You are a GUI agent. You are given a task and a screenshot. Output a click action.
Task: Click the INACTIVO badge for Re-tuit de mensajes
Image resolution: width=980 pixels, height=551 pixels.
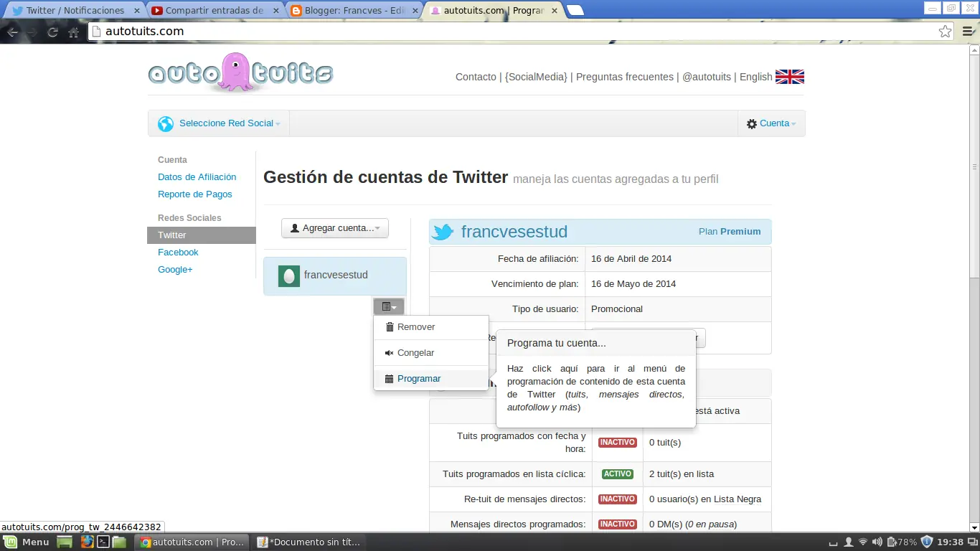[618, 499]
